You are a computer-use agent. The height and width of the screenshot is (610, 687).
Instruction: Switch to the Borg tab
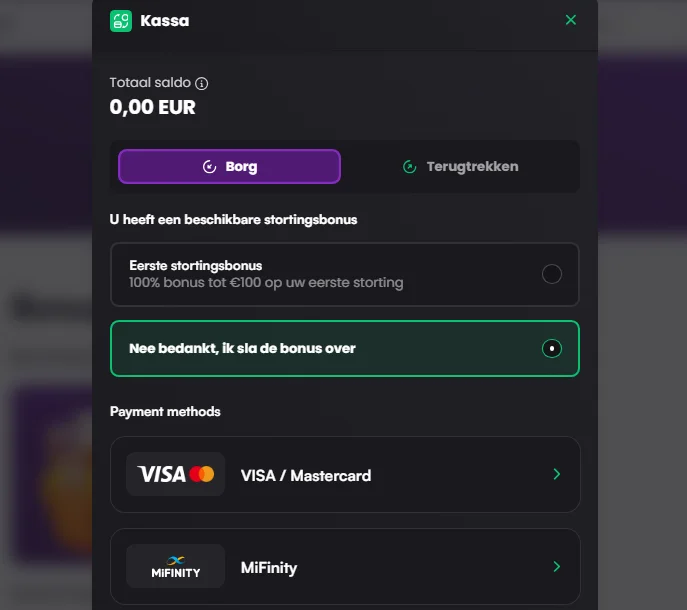(229, 167)
